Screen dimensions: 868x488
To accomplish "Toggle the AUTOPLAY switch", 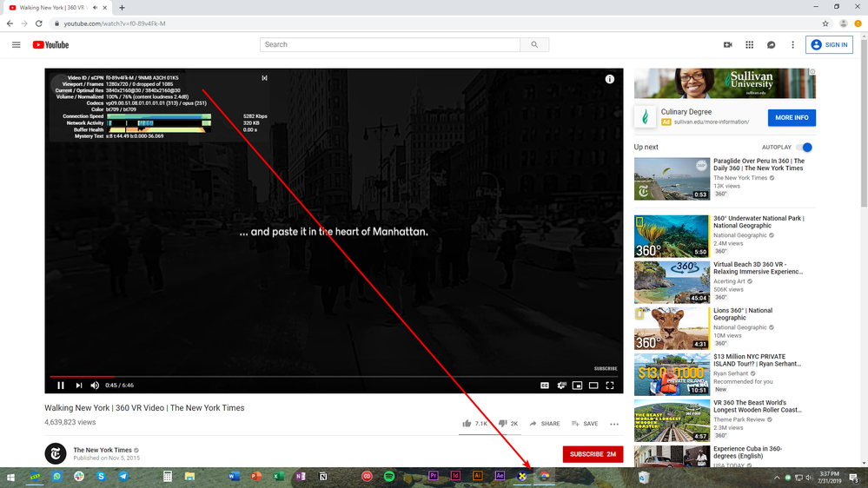I will point(805,147).
